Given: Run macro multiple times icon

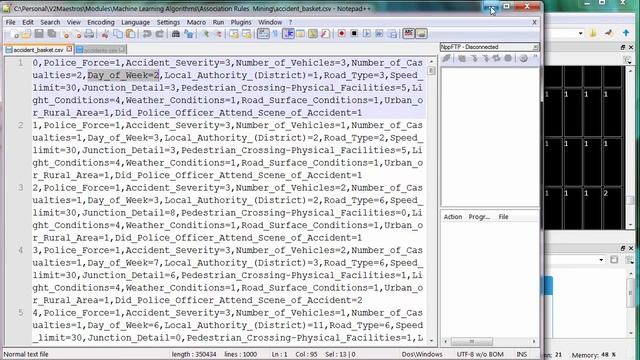Looking at the screenshot, I should pos(380,34).
